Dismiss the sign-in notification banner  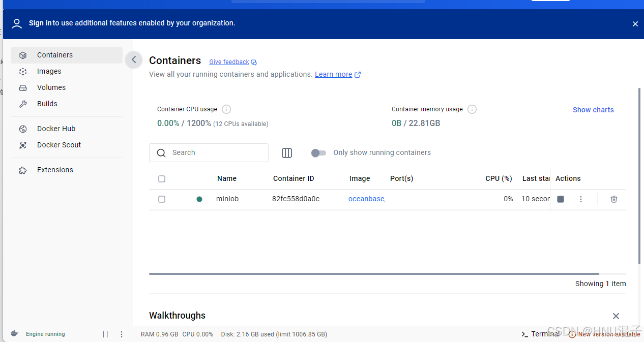click(x=635, y=23)
